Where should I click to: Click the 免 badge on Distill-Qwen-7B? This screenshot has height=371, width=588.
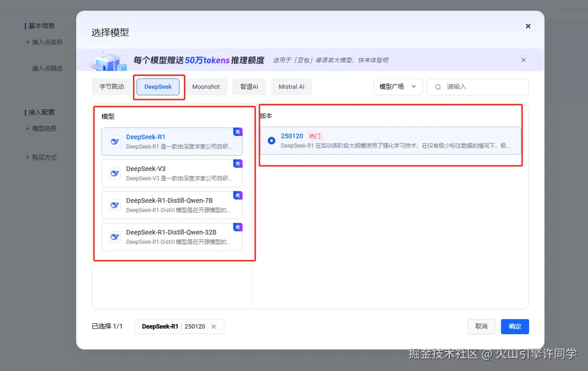click(238, 195)
